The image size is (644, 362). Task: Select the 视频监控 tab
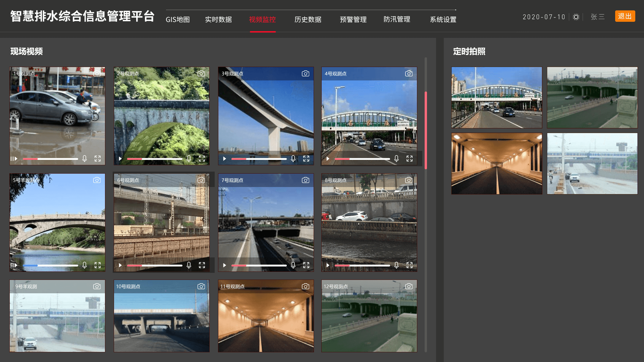pos(262,19)
